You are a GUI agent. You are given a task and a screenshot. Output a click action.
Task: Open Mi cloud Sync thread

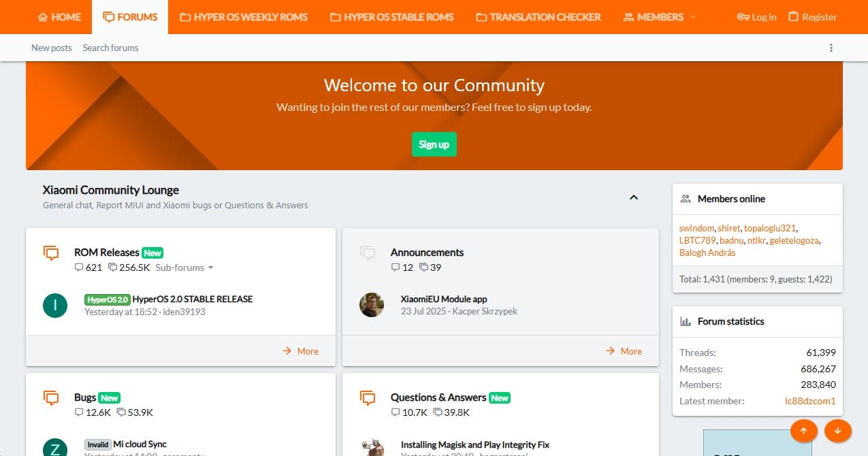[x=140, y=444]
